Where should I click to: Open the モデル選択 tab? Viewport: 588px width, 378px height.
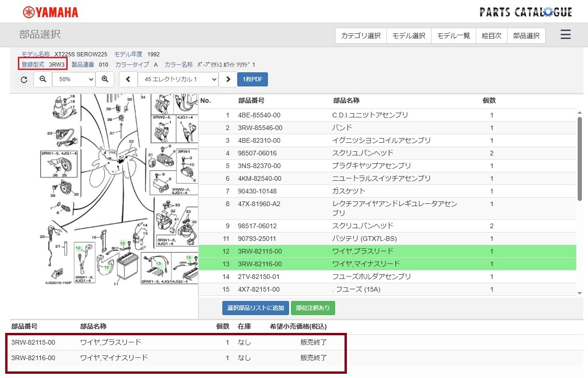point(409,36)
